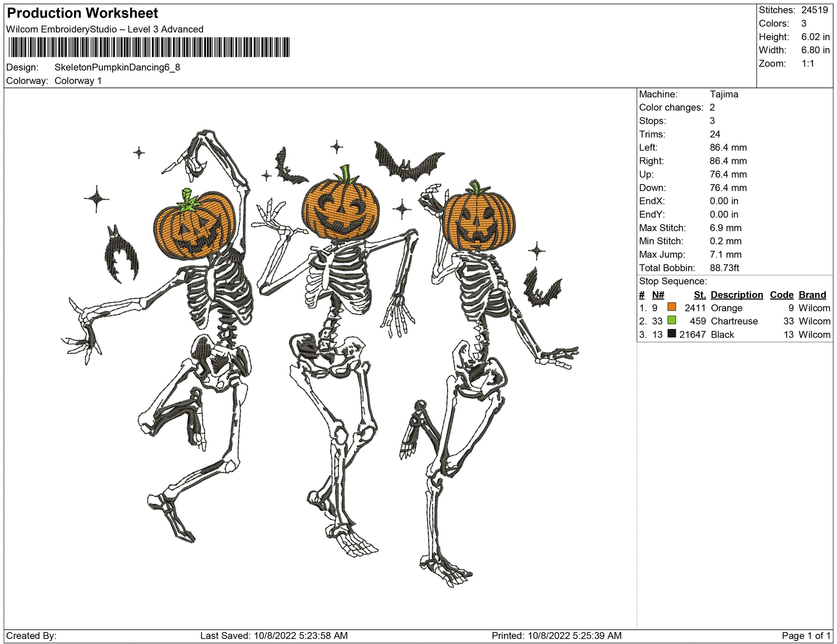Click the Description column header
This screenshot has height=644, width=837.
tap(736, 295)
